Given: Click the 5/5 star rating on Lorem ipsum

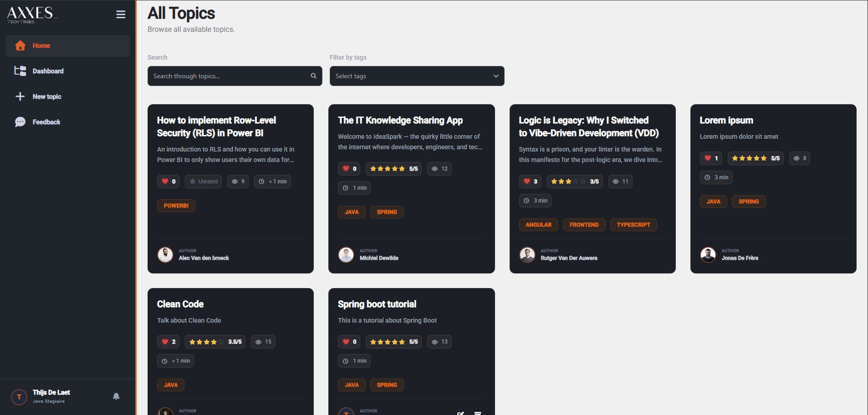Looking at the screenshot, I should (756, 158).
